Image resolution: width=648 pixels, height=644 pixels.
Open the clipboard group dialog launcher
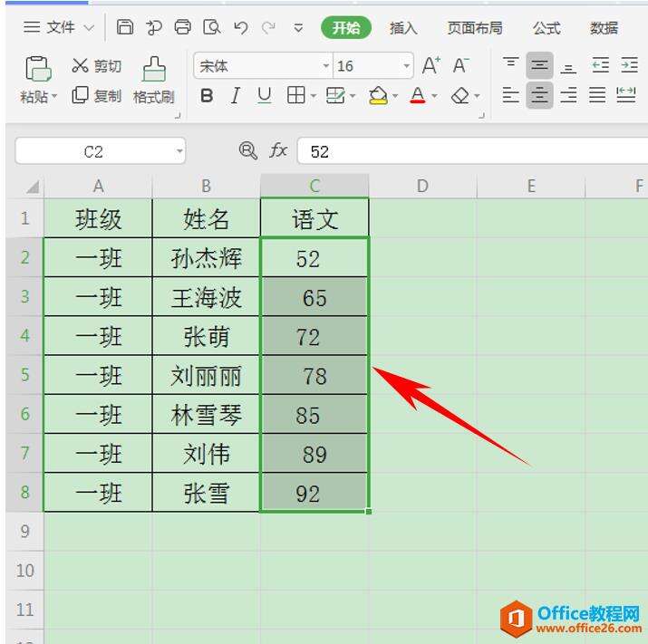point(178,115)
